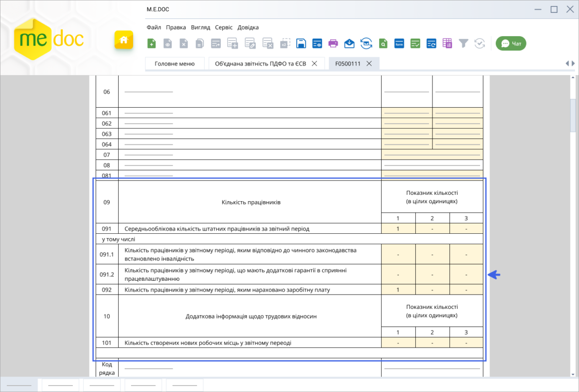
Task: Switch to the Головне меню tab
Action: (x=175, y=63)
